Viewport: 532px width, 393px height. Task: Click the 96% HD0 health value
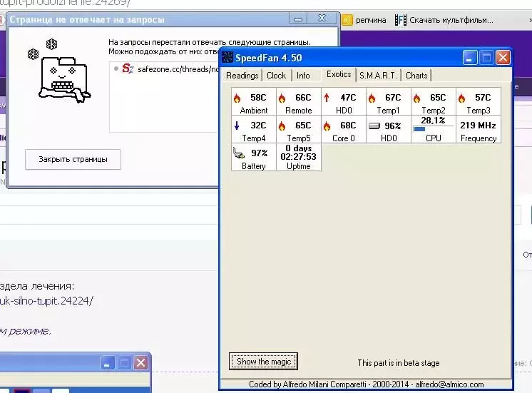tap(392, 126)
